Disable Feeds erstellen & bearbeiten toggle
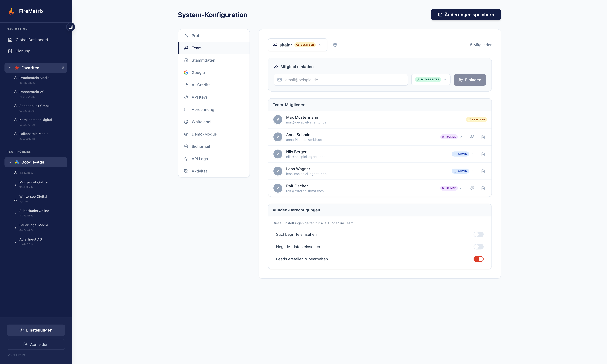607x364 pixels. tap(478, 259)
